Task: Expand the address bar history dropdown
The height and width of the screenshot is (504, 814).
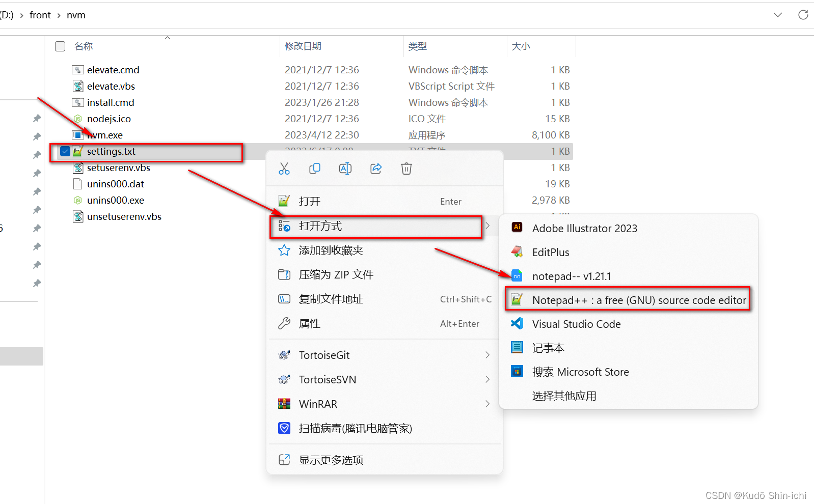Action: point(778,15)
